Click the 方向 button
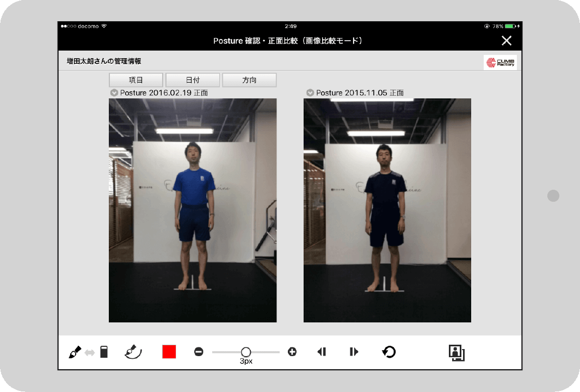This screenshot has height=392, width=580. pos(249,80)
